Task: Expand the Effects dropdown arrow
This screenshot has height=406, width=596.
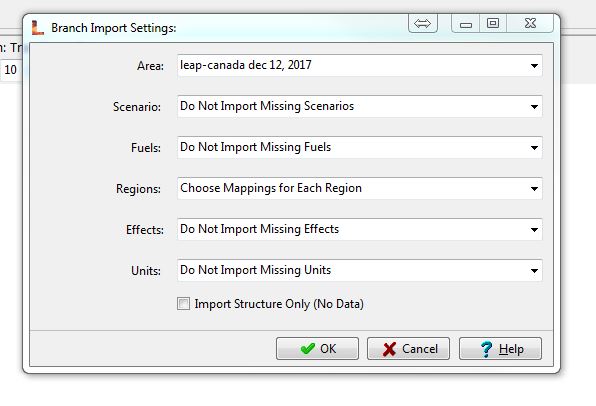Action: pyautogui.click(x=534, y=230)
